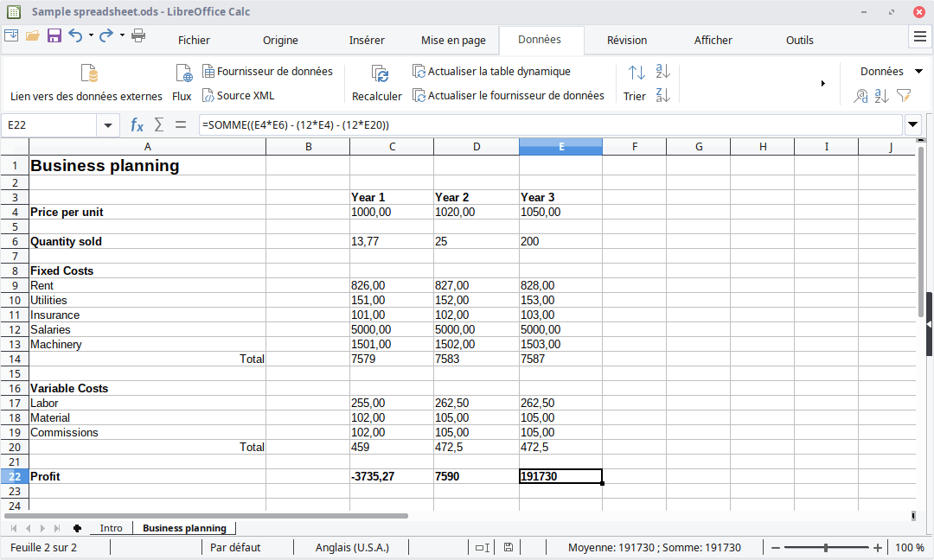Click the Flux data stream icon
This screenshot has height=560, width=934.
pyautogui.click(x=182, y=83)
